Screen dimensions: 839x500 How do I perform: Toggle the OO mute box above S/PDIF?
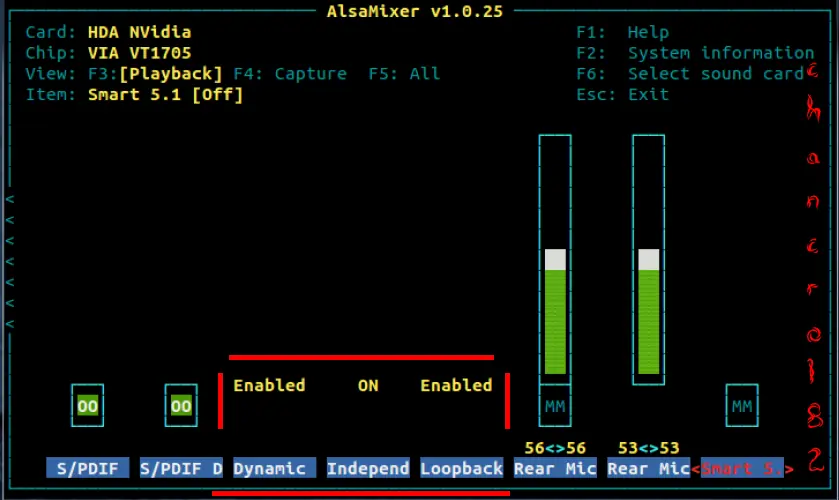[x=87, y=406]
